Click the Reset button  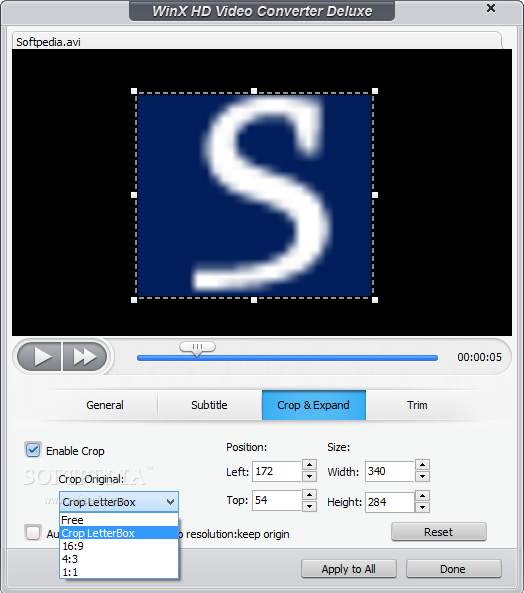(x=439, y=532)
